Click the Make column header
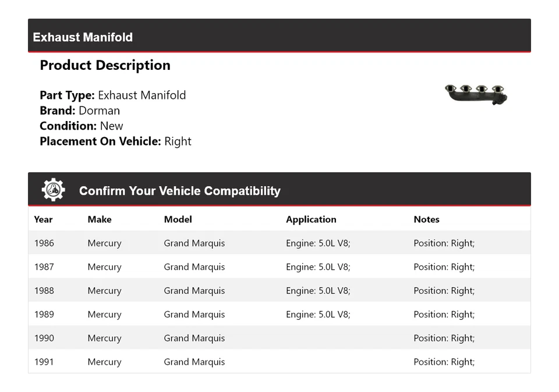The width and height of the screenshot is (559, 392). 100,219
